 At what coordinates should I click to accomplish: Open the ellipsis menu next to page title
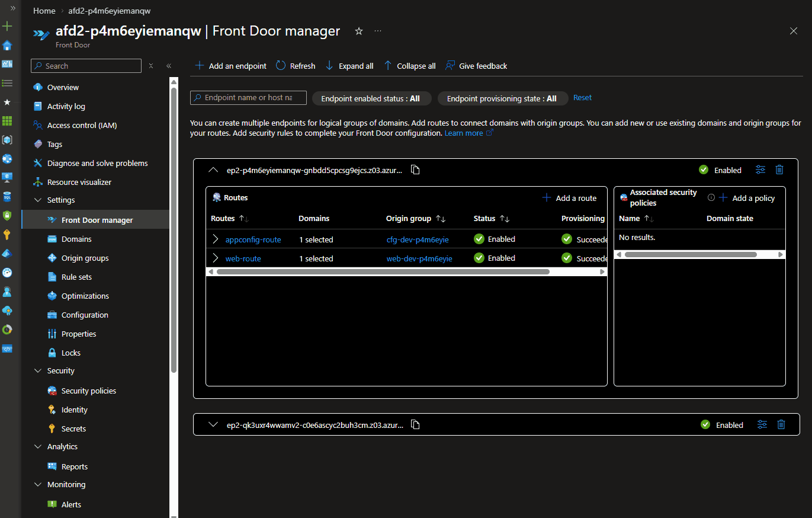coord(378,31)
